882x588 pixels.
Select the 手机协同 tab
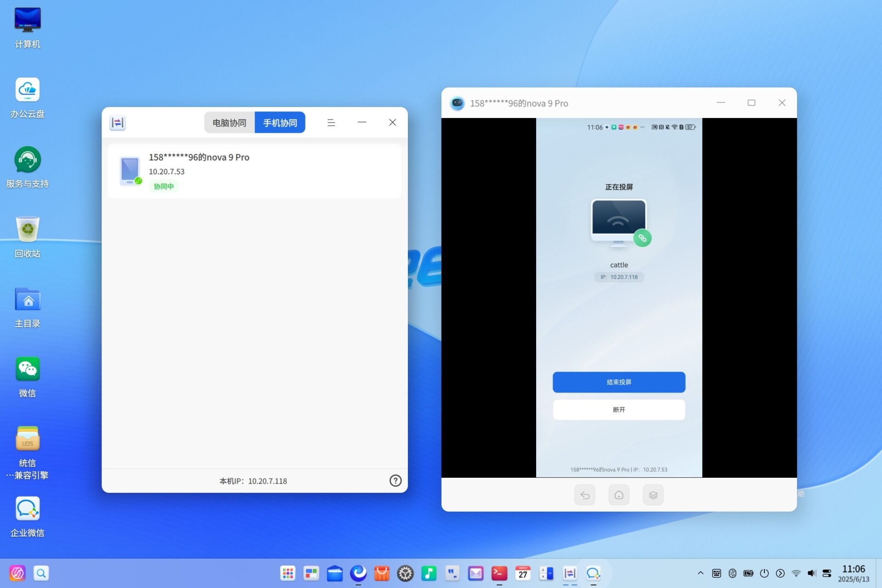tap(280, 122)
